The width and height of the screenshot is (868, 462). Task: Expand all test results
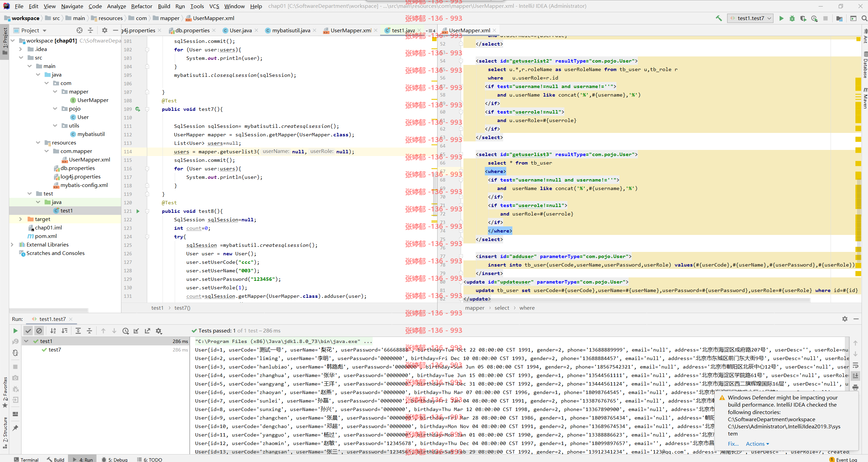point(78,331)
